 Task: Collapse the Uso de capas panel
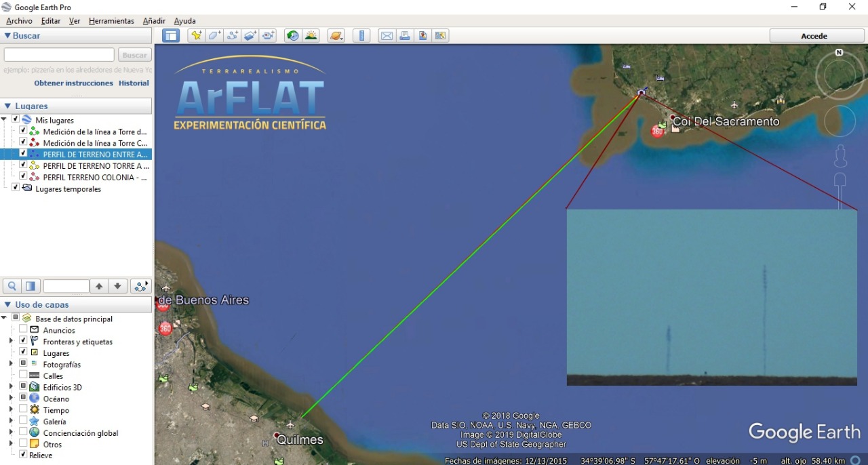pos(7,305)
